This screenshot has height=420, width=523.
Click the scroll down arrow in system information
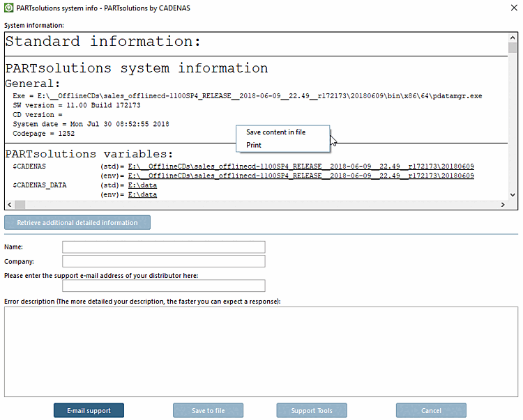[513, 195]
